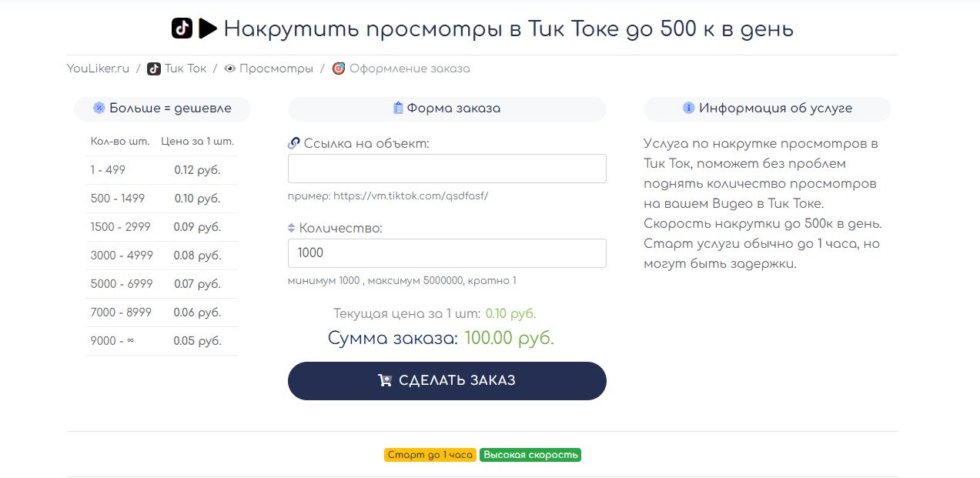980x478 pixels.
Task: Click the eye icon beside Просмотры
Action: (229, 69)
